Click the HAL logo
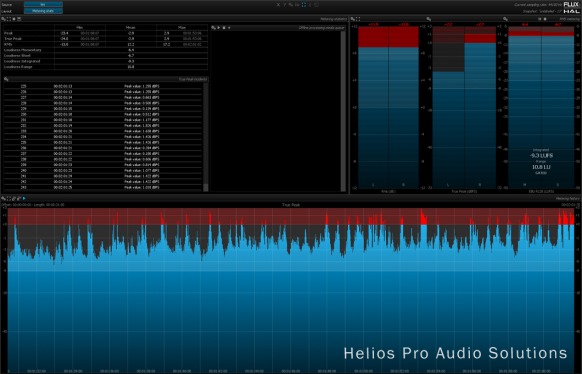582x374 pixels. [571, 12]
